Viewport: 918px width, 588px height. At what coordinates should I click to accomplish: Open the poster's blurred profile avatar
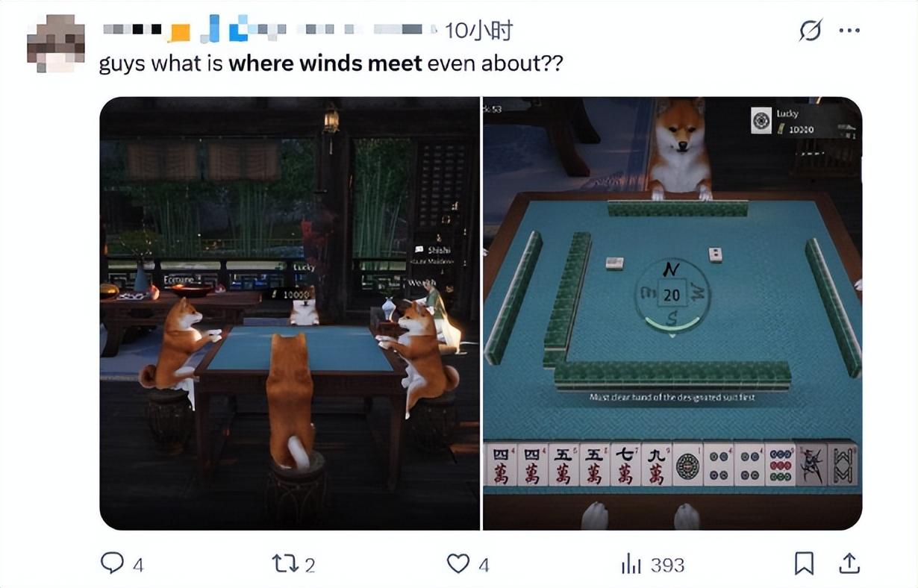(55, 44)
